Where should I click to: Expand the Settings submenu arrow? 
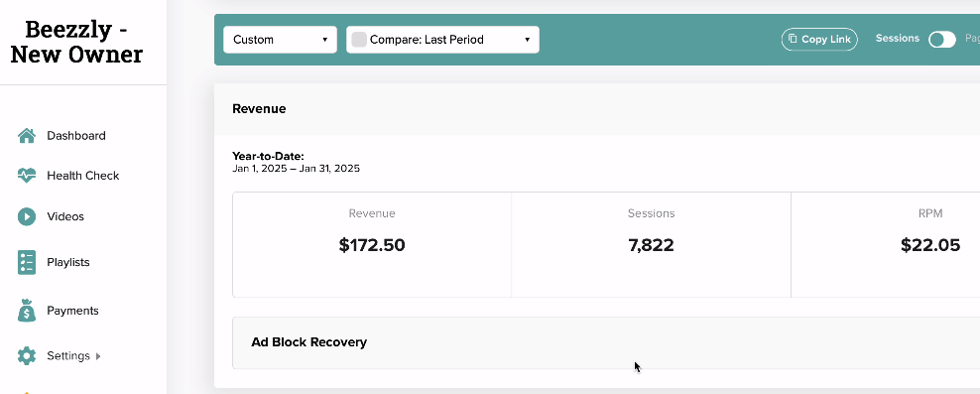click(97, 356)
